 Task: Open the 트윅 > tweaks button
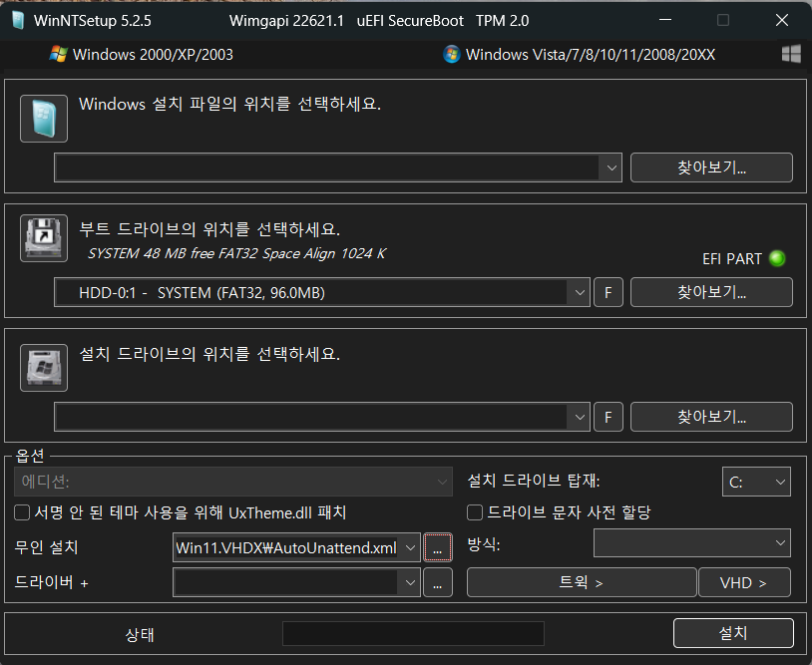[582, 582]
